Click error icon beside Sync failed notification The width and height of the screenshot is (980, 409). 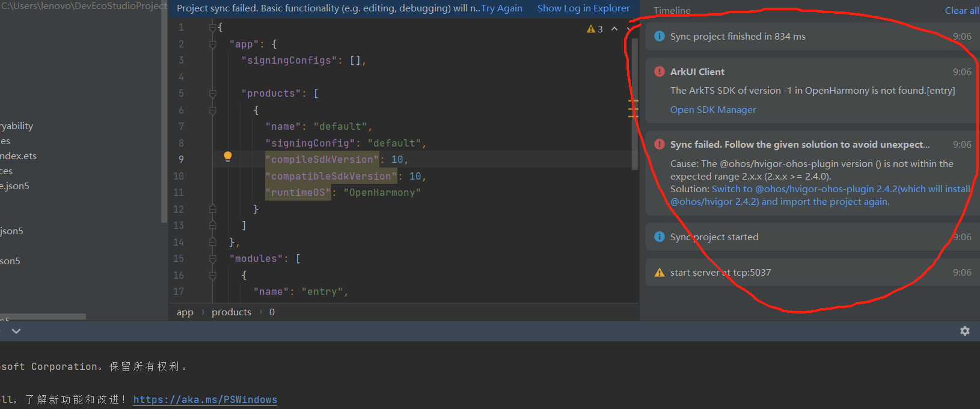(x=660, y=144)
